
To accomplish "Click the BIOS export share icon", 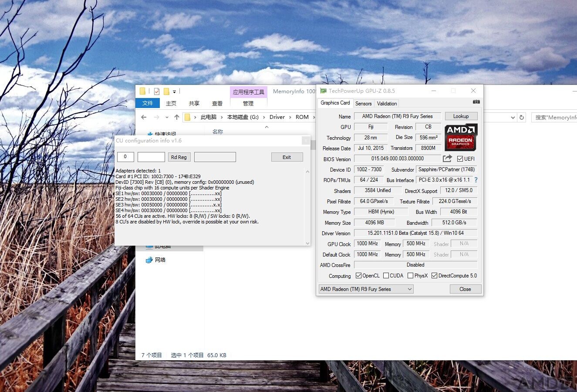I will [447, 159].
